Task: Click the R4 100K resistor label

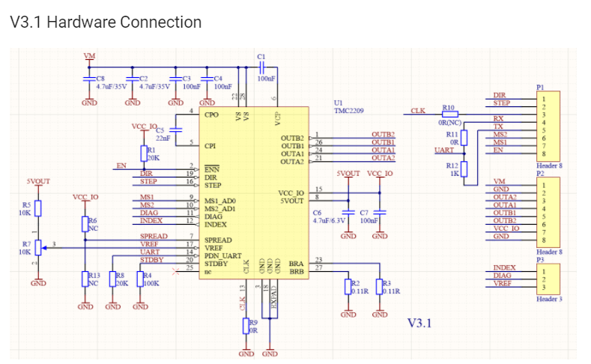Action: tap(151, 279)
